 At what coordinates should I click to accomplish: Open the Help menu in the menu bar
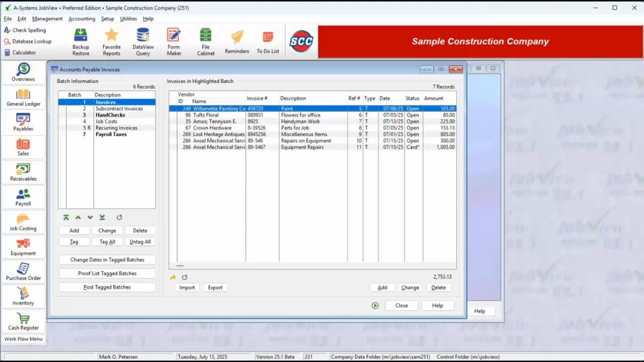(148, 19)
